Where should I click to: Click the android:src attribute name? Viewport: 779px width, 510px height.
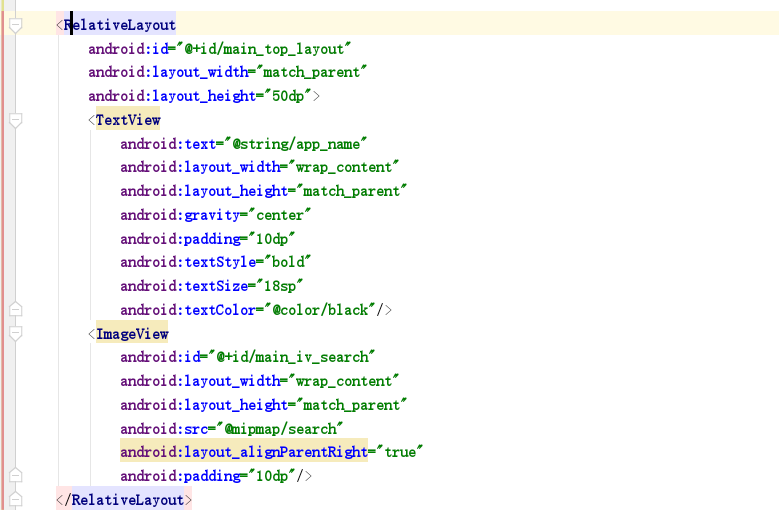164,428
